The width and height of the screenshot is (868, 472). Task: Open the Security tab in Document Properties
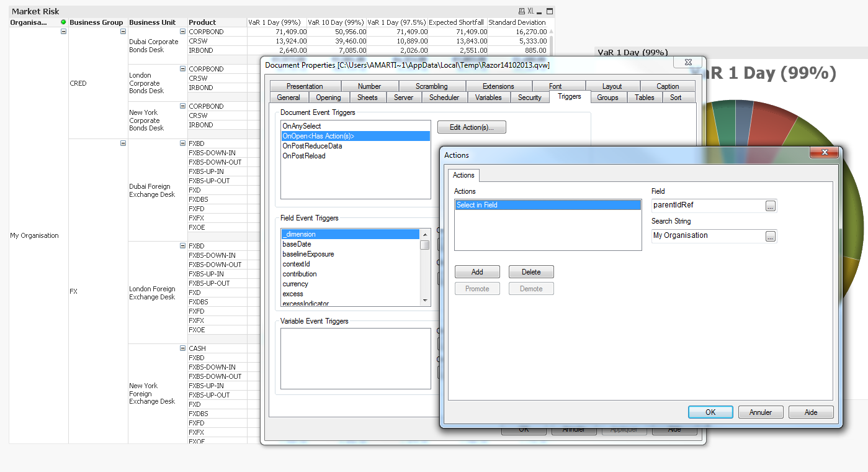[529, 98]
